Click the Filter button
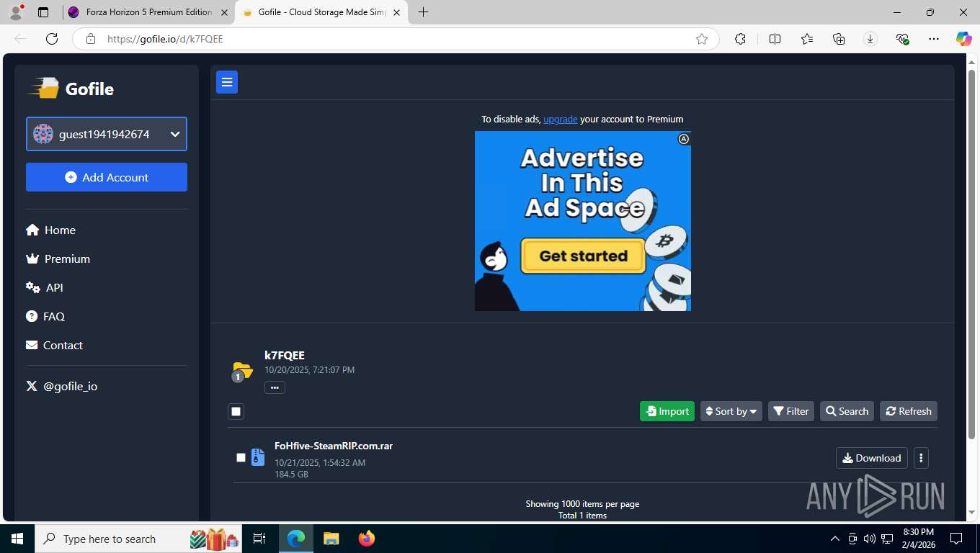Screen dimensions: 980x553 (790, 411)
